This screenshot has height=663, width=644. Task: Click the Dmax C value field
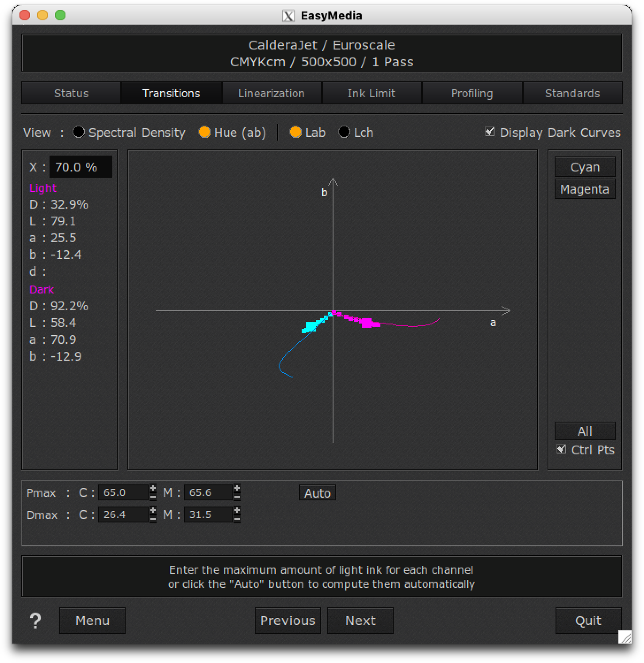tap(123, 514)
